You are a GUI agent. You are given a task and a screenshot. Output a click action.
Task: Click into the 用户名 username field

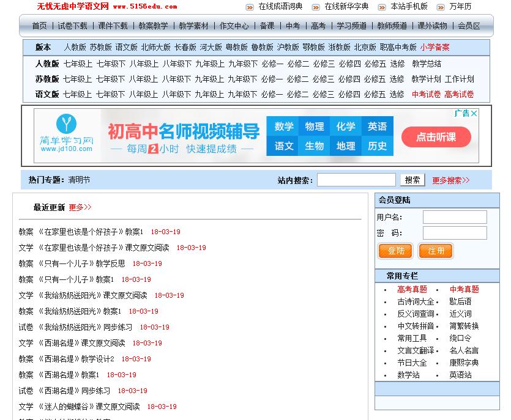coord(455,217)
